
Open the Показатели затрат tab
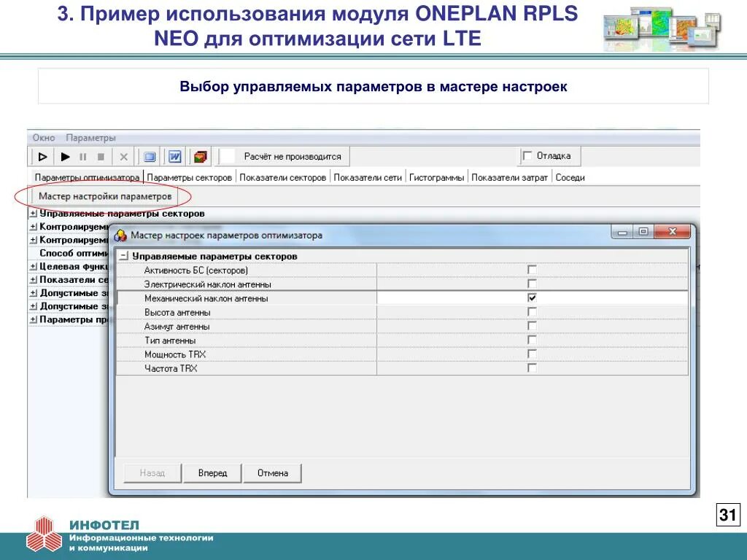(x=509, y=177)
